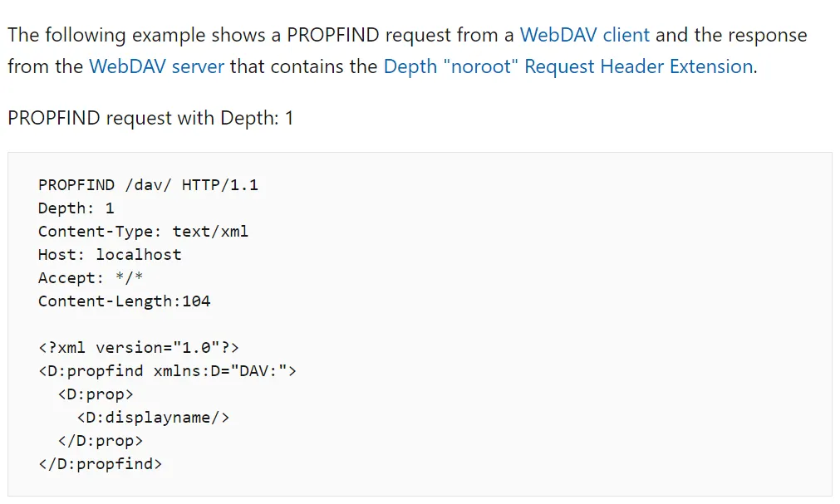
Task: Click the blank line inside the code block
Action: point(249,324)
